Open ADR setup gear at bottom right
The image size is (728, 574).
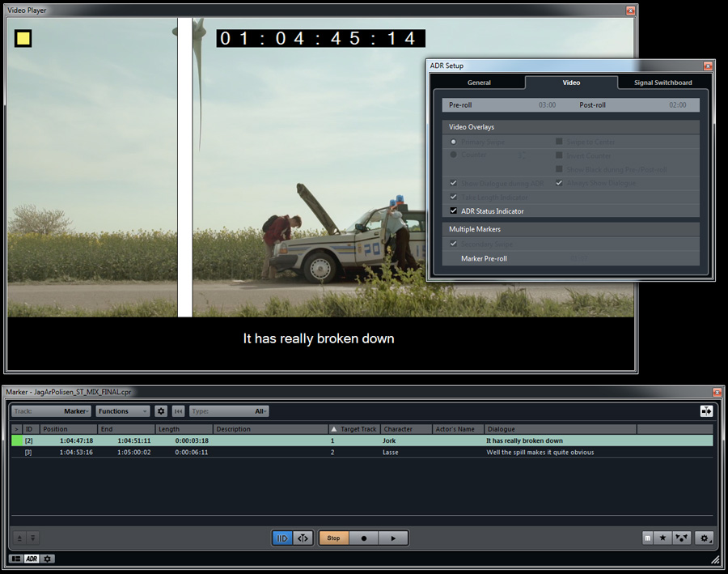coord(705,538)
